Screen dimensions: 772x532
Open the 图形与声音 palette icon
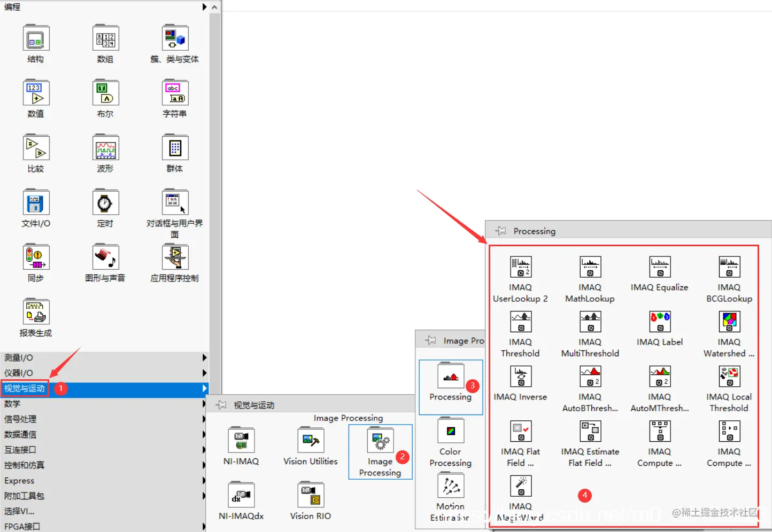pos(105,257)
